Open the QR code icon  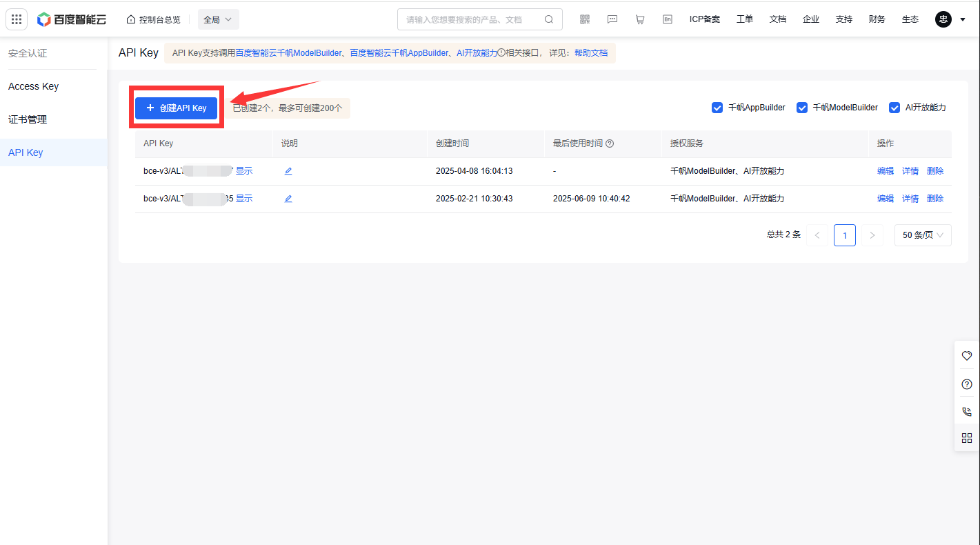[x=585, y=19]
